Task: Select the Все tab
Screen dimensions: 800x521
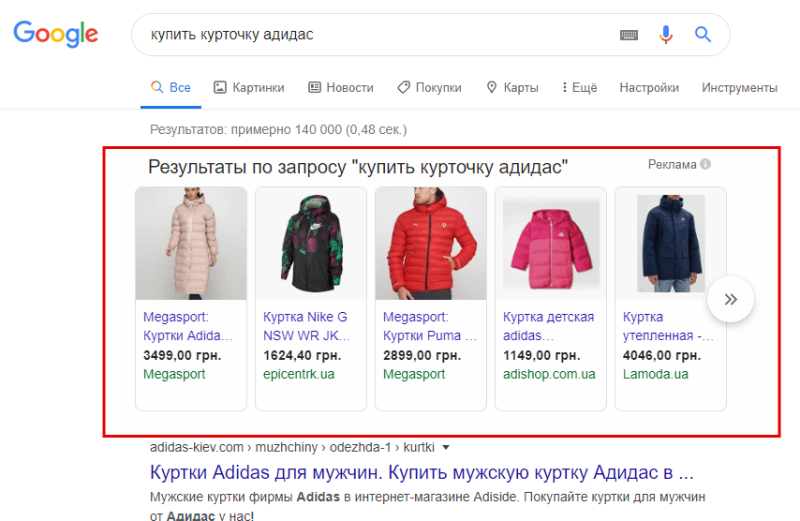Action: pos(171,88)
